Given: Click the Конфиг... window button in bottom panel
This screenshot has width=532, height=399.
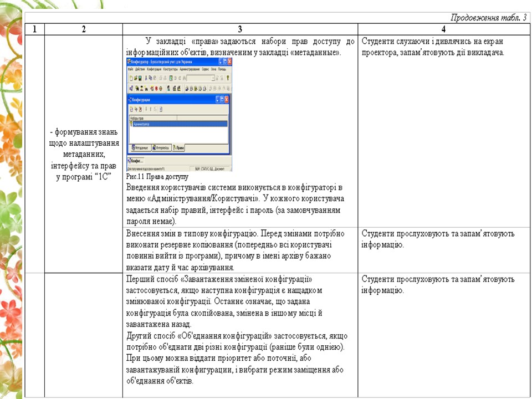Looking at the screenshot, I should pyautogui.click(x=136, y=160).
